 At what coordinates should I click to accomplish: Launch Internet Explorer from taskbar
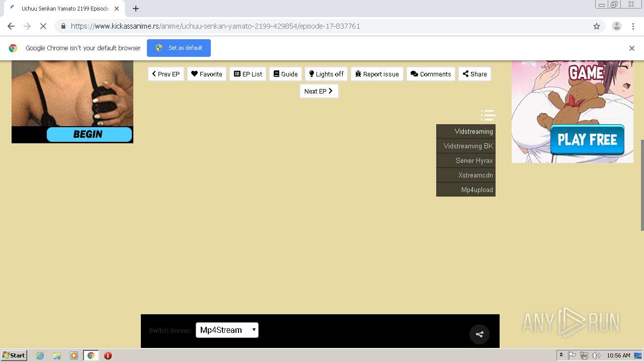click(x=40, y=355)
